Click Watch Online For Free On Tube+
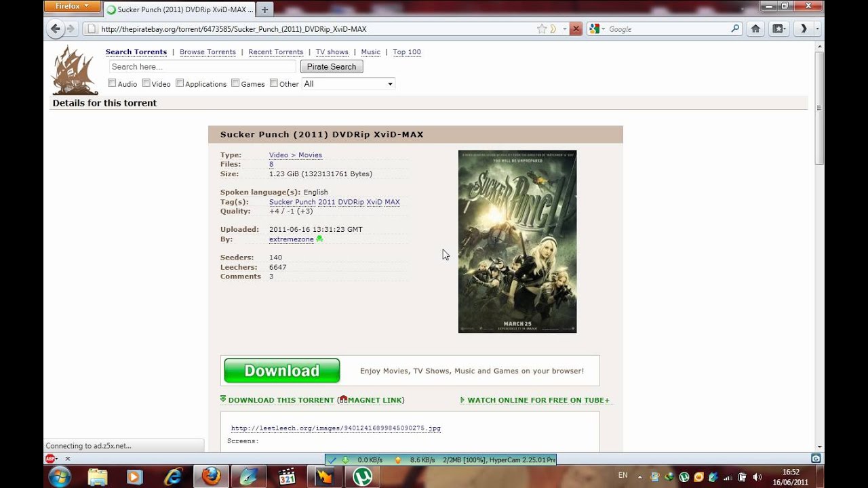868x488 pixels. point(538,400)
